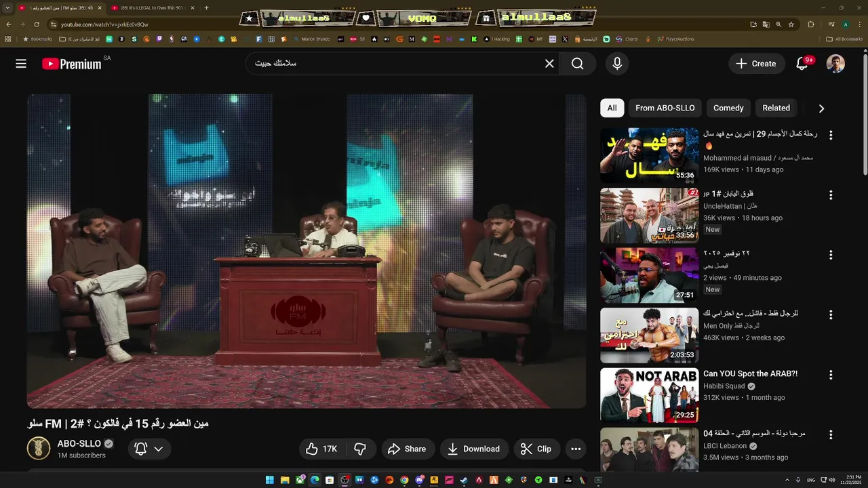The image size is (868, 488).
Task: Open options for LBCI Lebanon video
Action: coord(831,434)
